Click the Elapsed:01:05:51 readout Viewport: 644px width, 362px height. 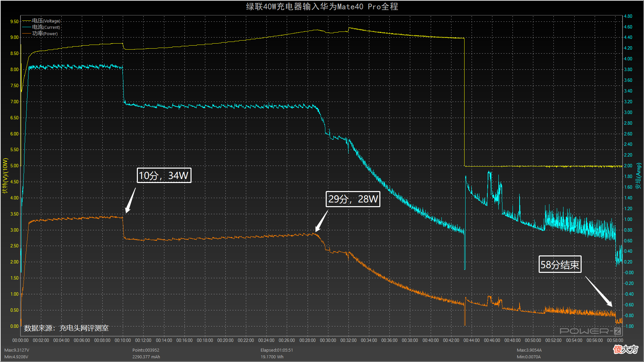tap(277, 350)
